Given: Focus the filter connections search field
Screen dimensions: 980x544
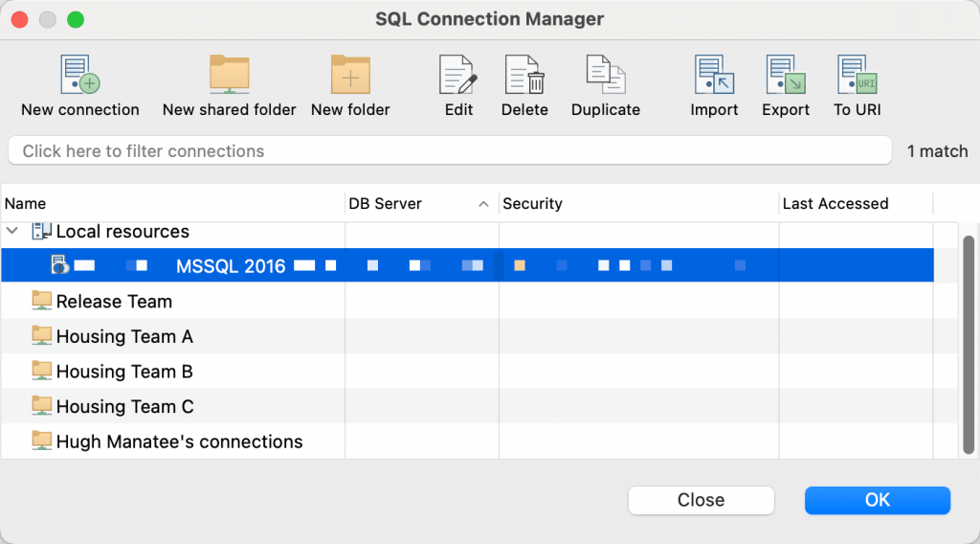Looking at the screenshot, I should pos(450,151).
